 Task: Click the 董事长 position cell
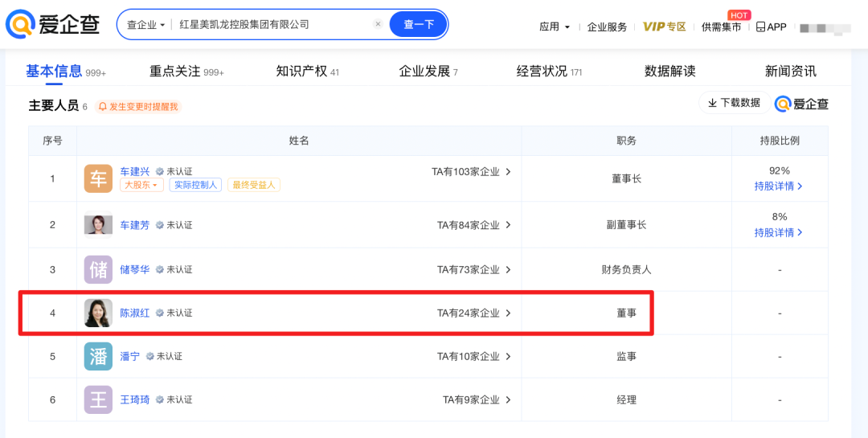coord(627,179)
